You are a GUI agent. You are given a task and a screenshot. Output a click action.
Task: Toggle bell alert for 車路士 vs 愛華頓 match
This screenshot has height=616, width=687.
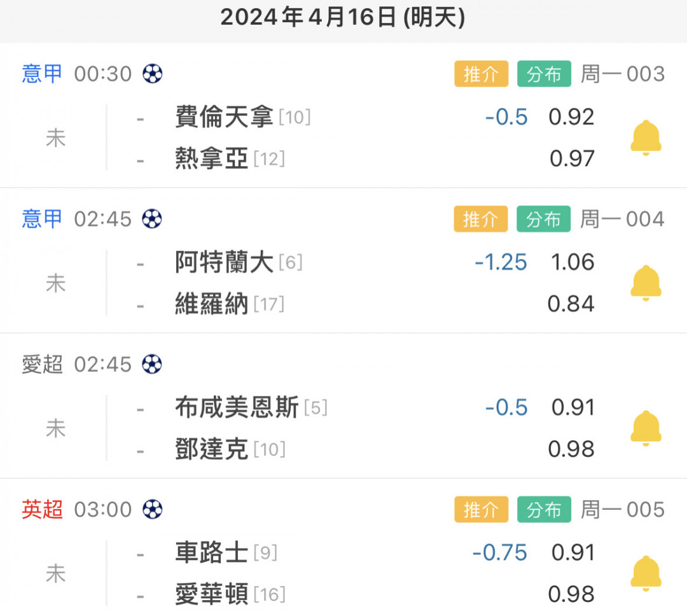point(646,573)
